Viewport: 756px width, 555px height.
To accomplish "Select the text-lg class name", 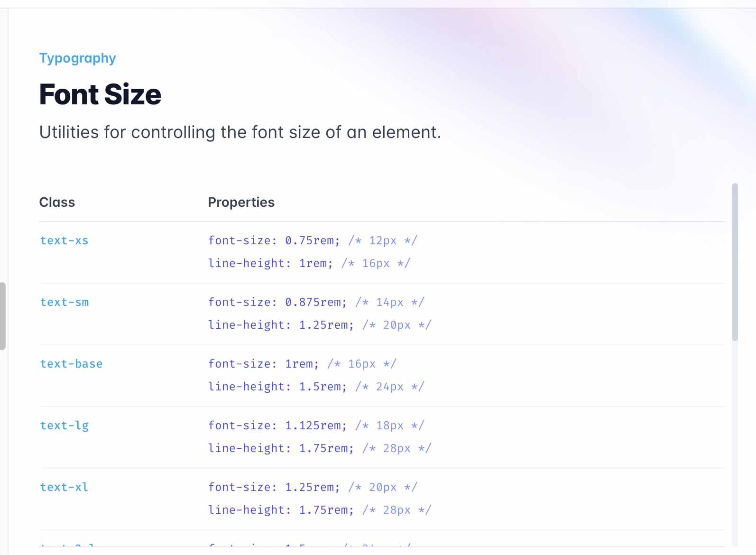I will click(x=64, y=425).
